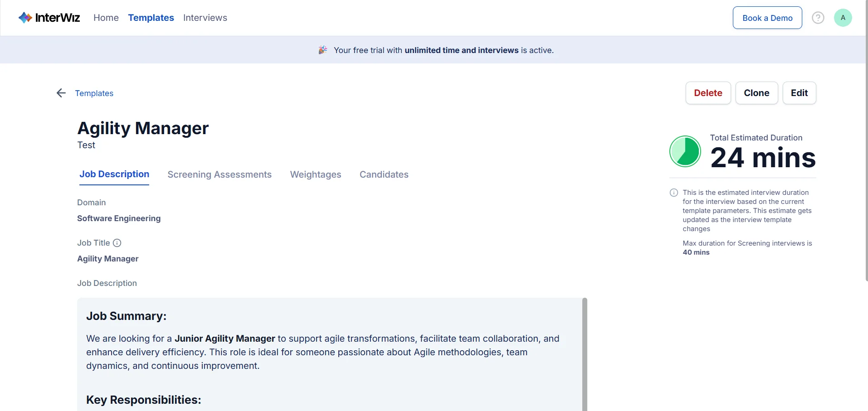This screenshot has width=868, height=411.
Task: Switch to the Weightages tab
Action: pos(316,174)
